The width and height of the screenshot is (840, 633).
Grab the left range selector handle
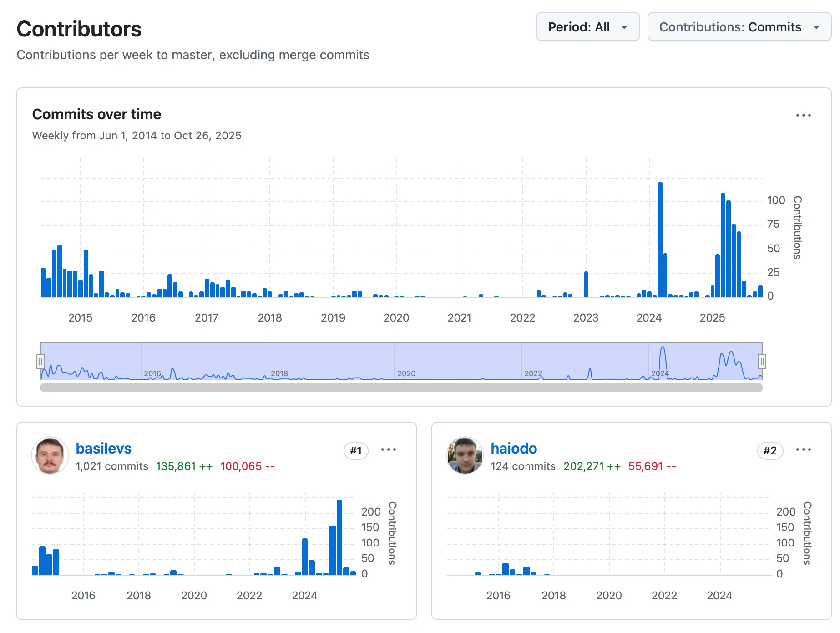coord(40,362)
